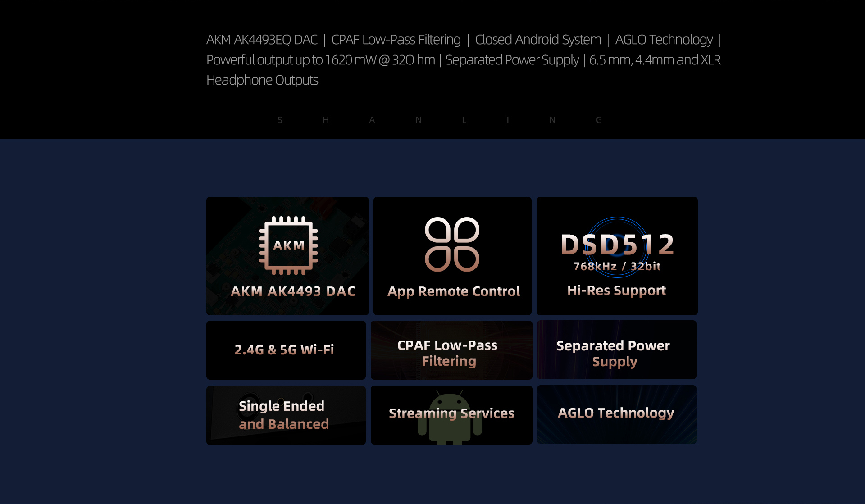This screenshot has height=504, width=865.
Task: Click the DSD512 logo graphic
Action: [617, 247]
